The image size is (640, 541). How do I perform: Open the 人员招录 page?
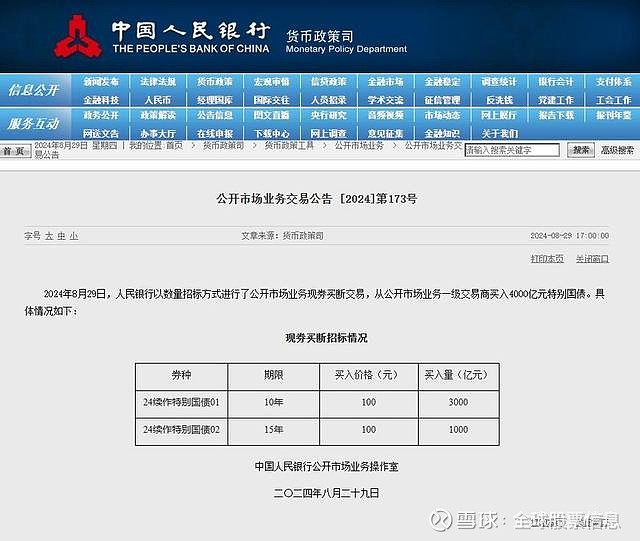pyautogui.click(x=329, y=100)
